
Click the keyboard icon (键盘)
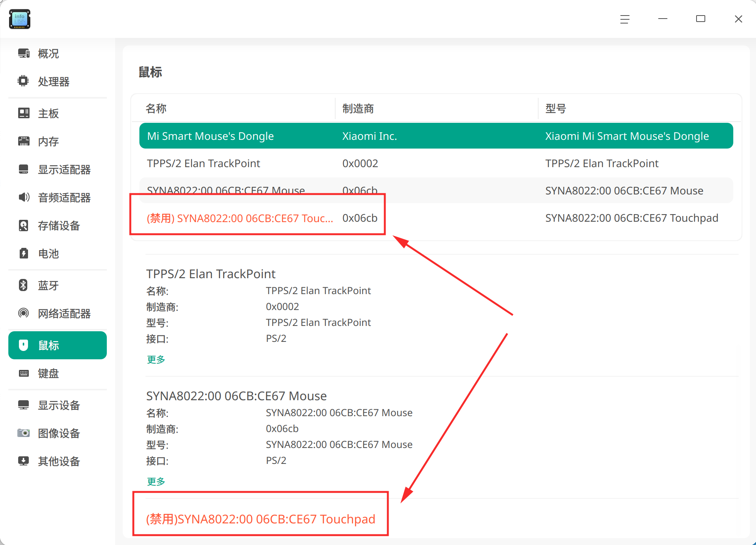click(24, 373)
